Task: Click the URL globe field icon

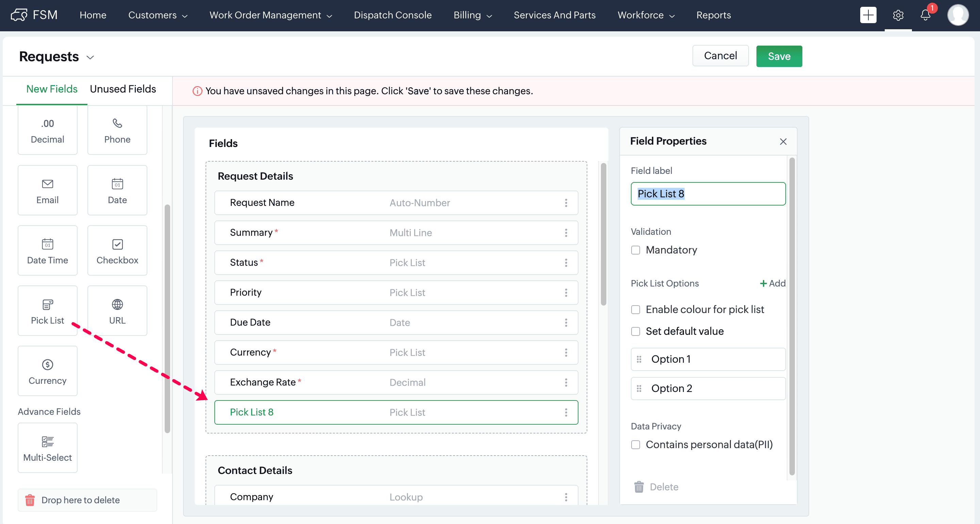Action: tap(117, 305)
